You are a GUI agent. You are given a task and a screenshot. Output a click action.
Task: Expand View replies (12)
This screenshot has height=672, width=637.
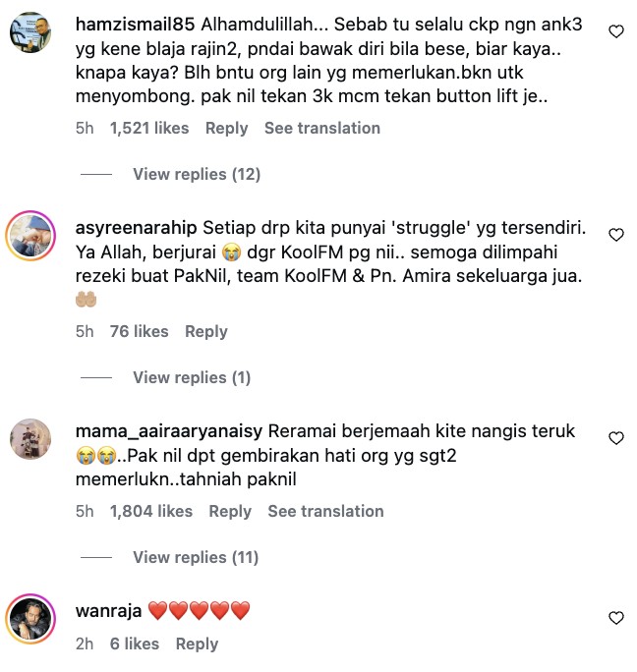click(x=197, y=175)
